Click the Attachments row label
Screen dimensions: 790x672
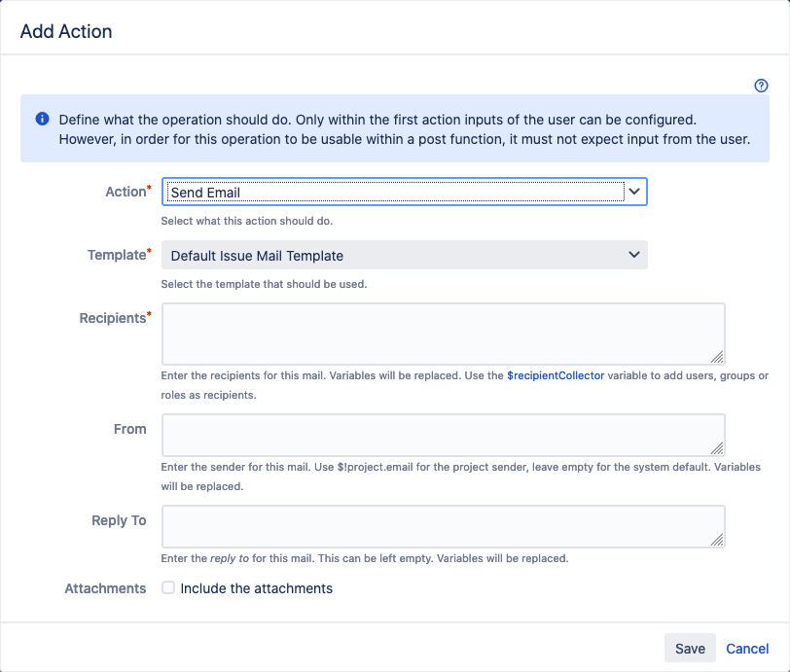coord(105,588)
